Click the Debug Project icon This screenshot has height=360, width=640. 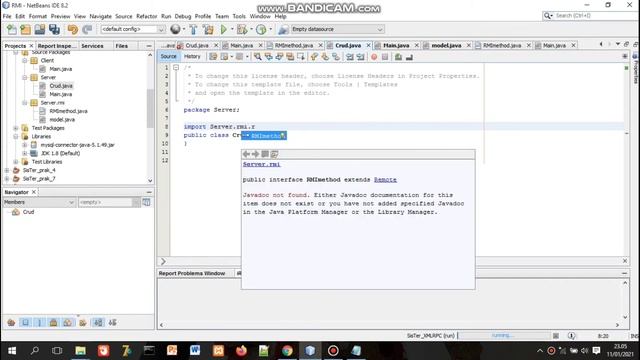coord(242,29)
